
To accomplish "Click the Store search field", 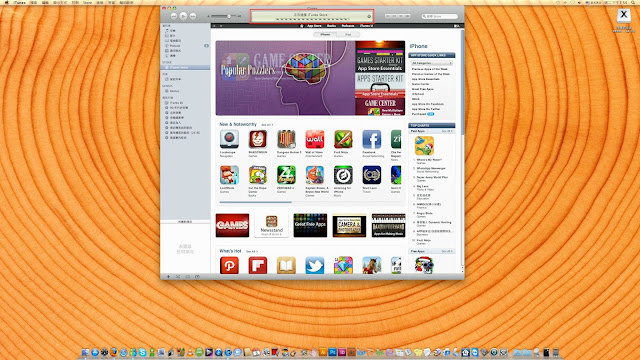I will click(x=440, y=16).
